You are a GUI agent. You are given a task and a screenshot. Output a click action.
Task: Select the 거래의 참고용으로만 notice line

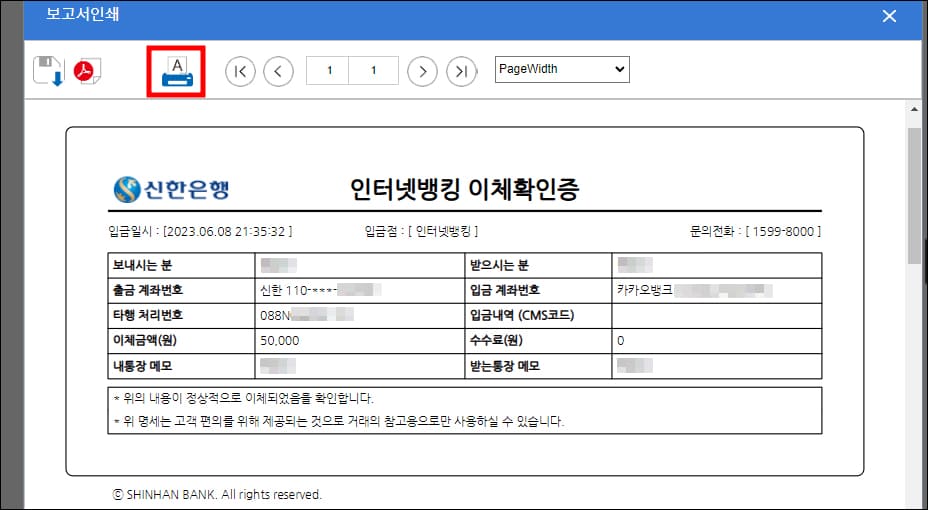pyautogui.click(x=339, y=422)
